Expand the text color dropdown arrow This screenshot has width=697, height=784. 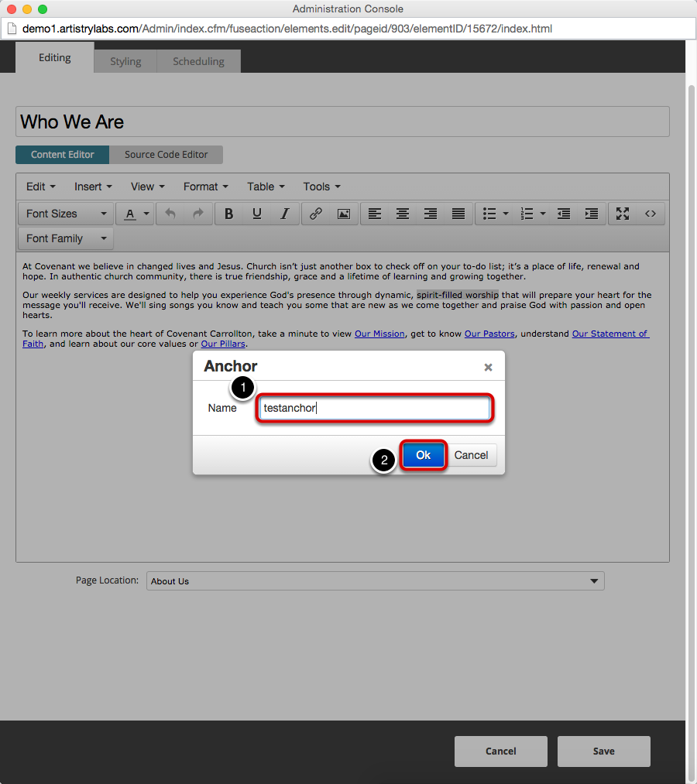(146, 214)
